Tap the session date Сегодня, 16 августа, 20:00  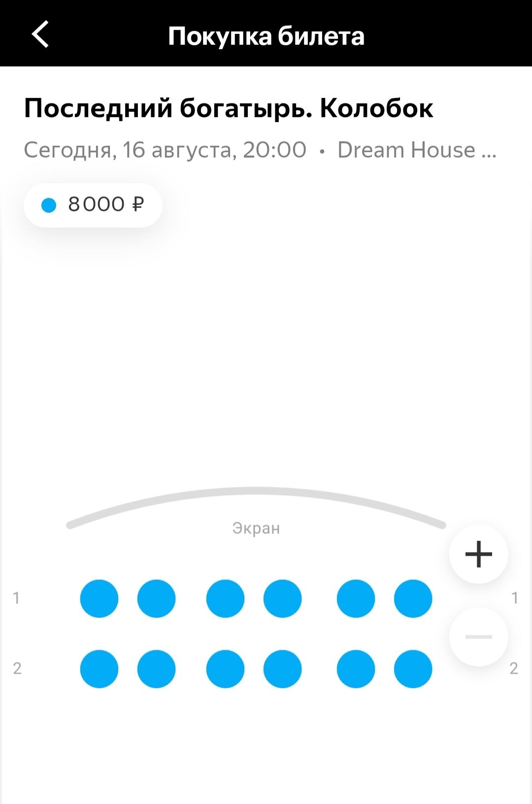pyautogui.click(x=165, y=150)
